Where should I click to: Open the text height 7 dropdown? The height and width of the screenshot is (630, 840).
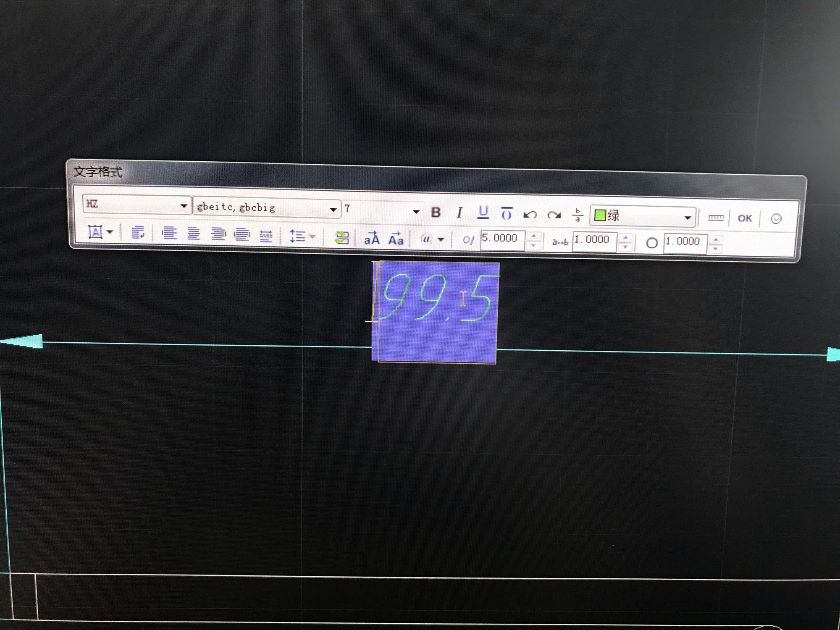[416, 212]
